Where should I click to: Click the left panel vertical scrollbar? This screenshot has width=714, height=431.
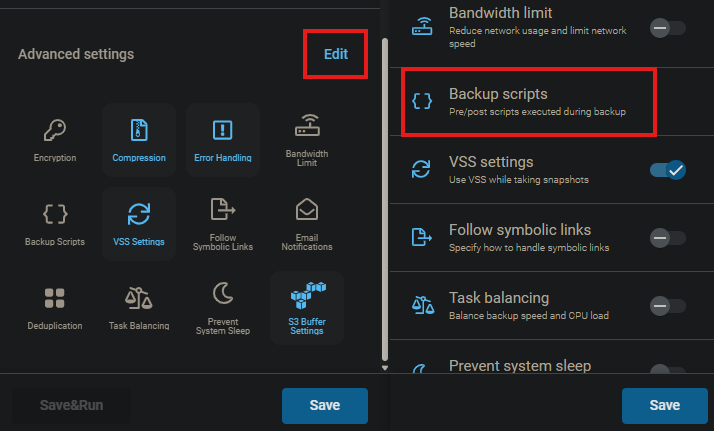[x=386, y=200]
